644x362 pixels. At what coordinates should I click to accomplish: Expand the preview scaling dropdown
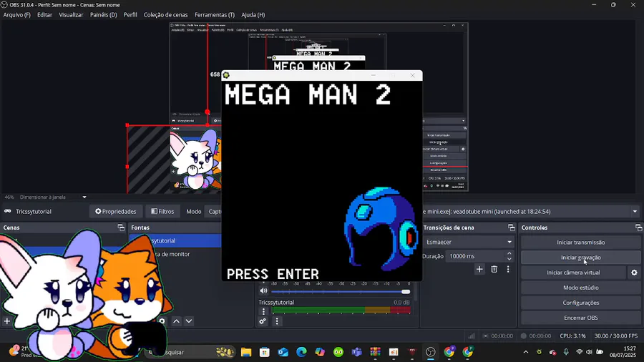[x=84, y=197]
